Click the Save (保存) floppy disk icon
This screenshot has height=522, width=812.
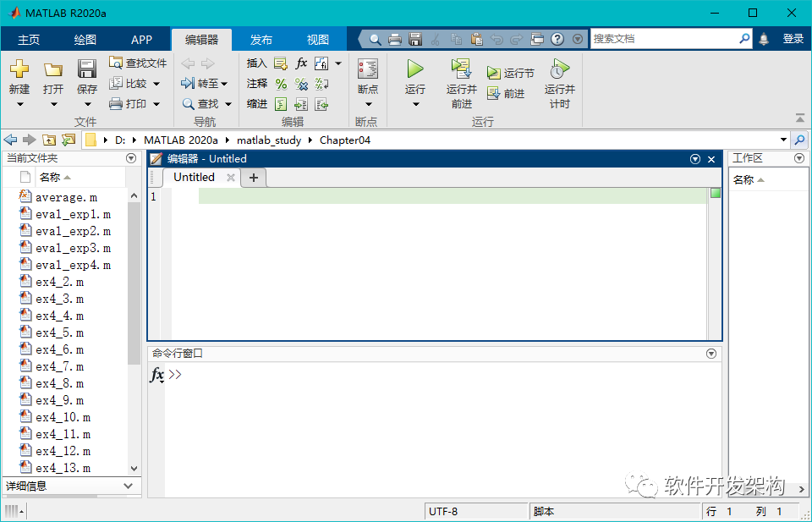pos(86,69)
